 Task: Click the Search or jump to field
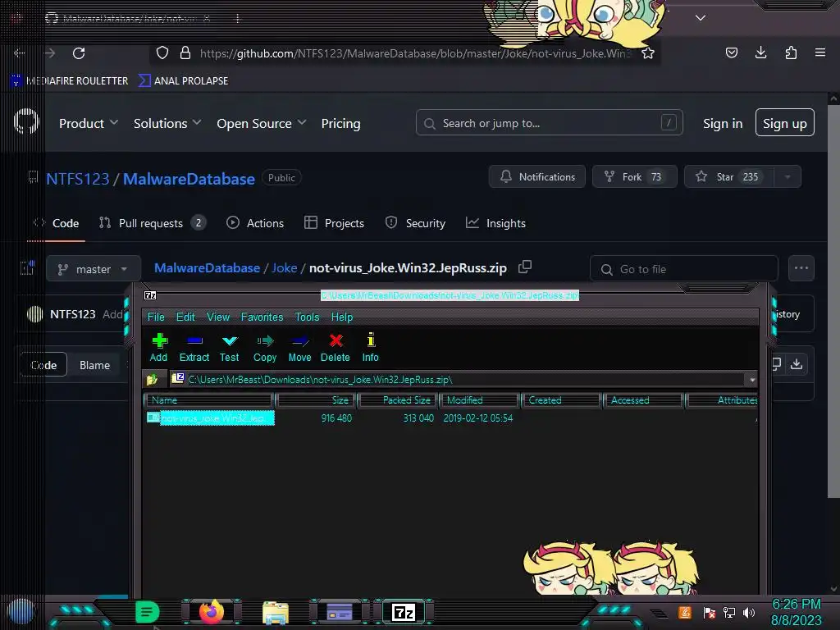tap(549, 123)
